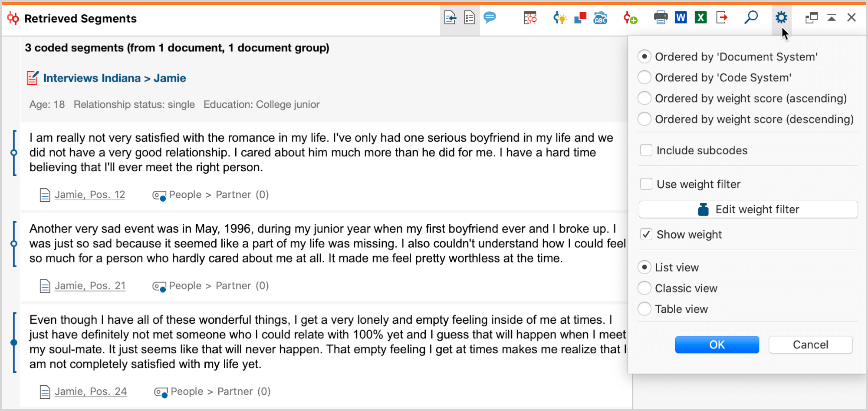
Task: Open Interviews Indiana > Jamie document link
Action: pos(115,78)
